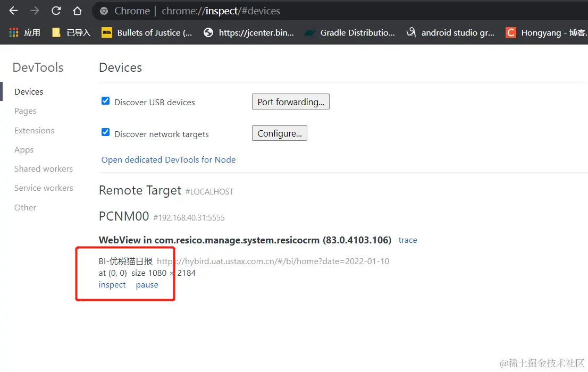
Task: Click pause link for the WebView
Action: tap(147, 285)
